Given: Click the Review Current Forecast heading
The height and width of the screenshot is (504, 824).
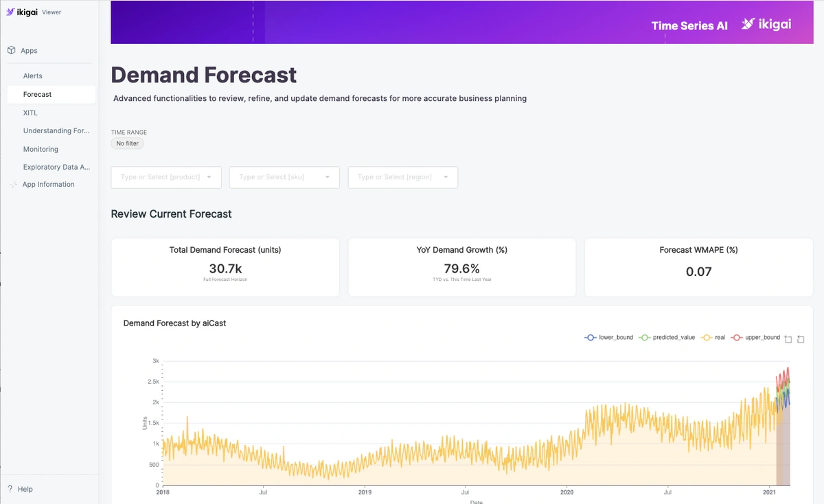Looking at the screenshot, I should pyautogui.click(x=172, y=214).
